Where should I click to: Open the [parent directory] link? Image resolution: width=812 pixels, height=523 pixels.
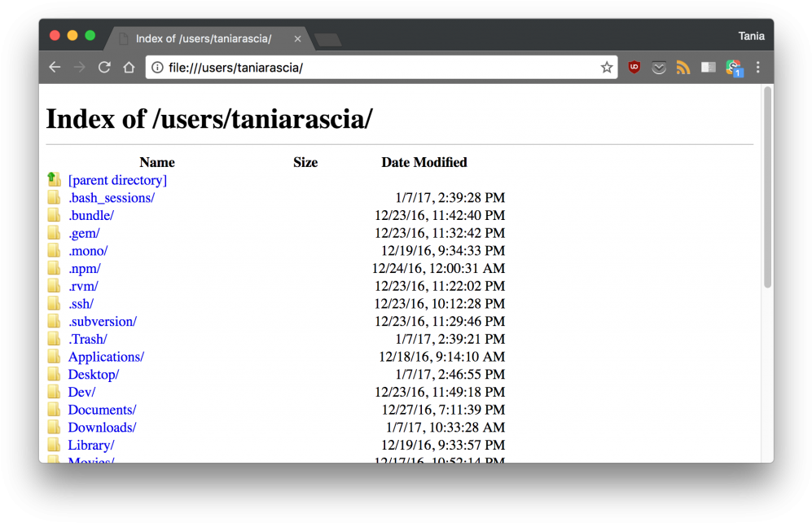click(116, 179)
